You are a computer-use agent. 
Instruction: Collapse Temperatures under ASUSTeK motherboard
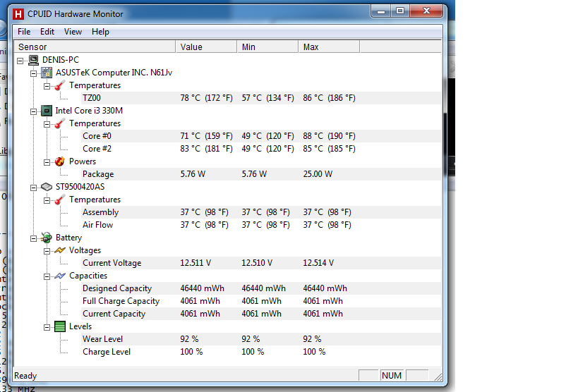click(47, 86)
